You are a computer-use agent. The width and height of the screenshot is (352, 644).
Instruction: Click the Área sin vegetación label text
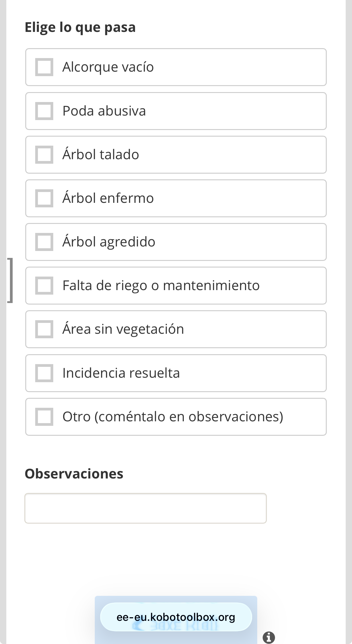pyautogui.click(x=123, y=329)
